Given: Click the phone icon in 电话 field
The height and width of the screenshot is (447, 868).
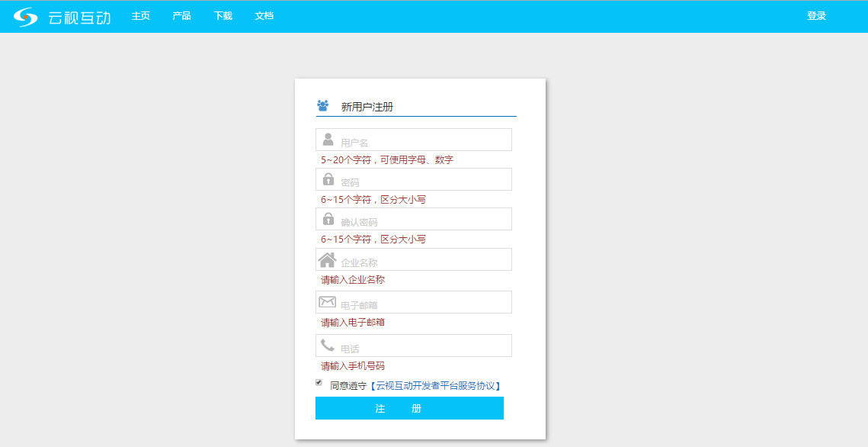Looking at the screenshot, I should [x=327, y=346].
